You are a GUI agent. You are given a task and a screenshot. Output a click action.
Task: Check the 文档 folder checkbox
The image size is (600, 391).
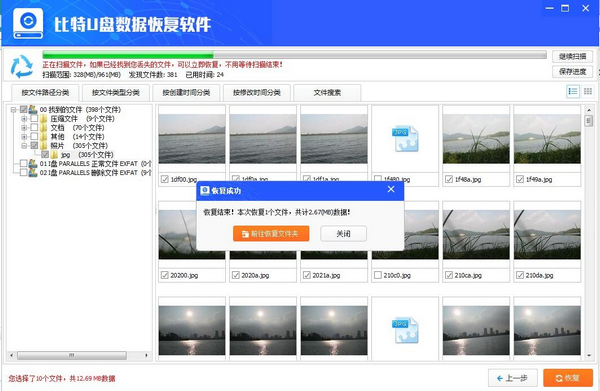click(34, 127)
